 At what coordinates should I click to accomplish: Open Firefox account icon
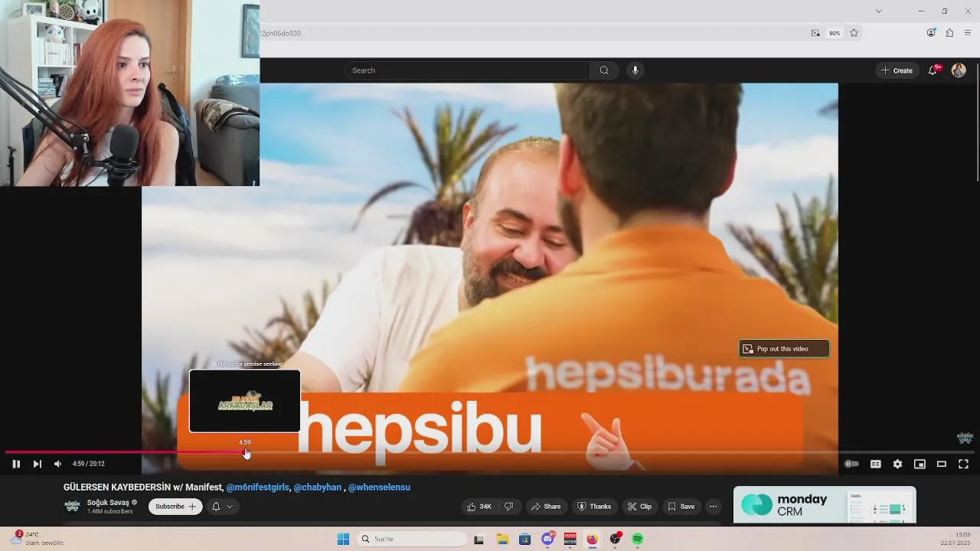[x=931, y=33]
